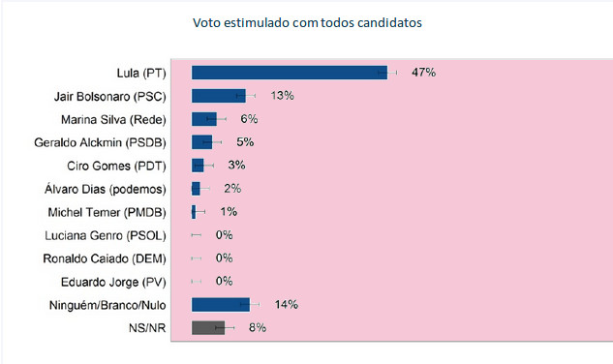The width and height of the screenshot is (613, 364).
Task: Click the NS/NR axis label
Action: point(147,327)
